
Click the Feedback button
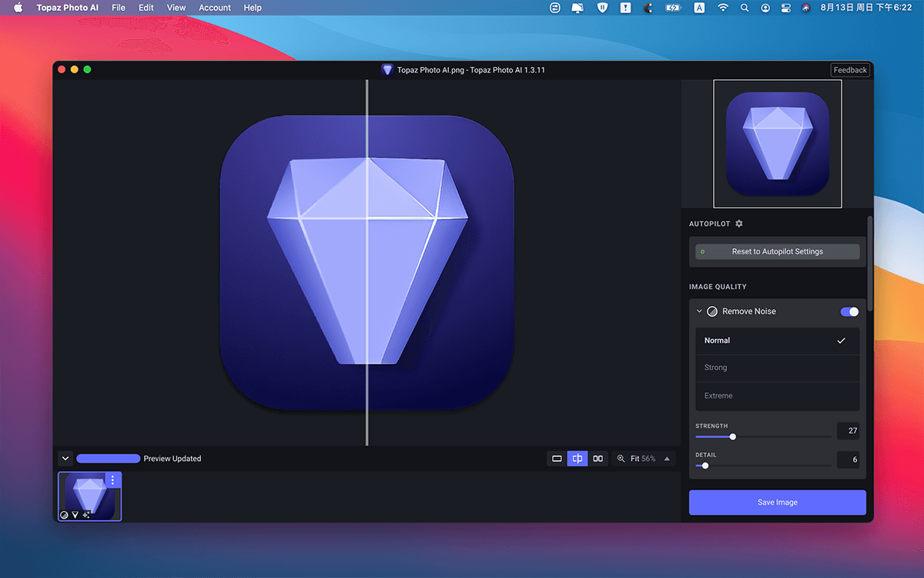point(851,70)
